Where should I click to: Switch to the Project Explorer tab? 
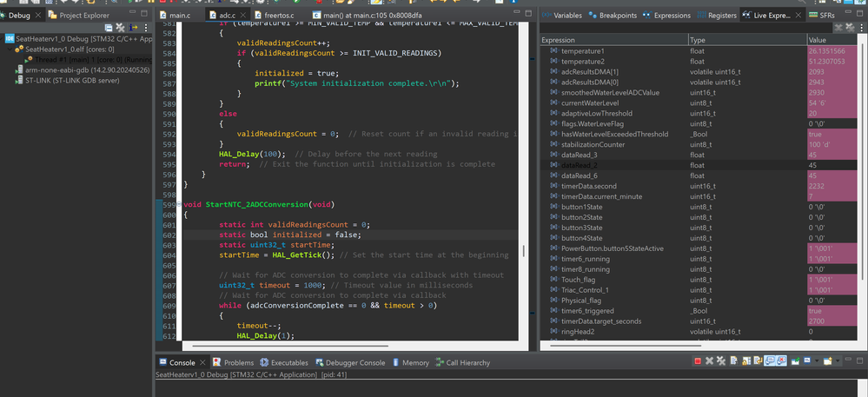click(84, 16)
